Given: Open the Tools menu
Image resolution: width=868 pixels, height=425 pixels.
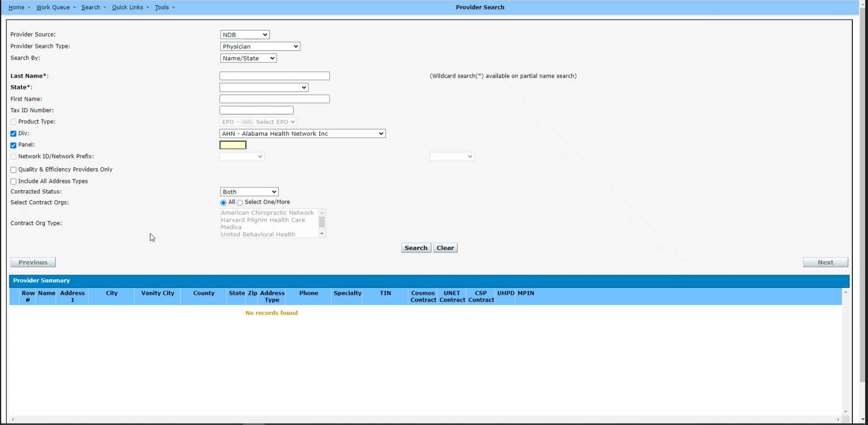Looking at the screenshot, I should [x=162, y=7].
